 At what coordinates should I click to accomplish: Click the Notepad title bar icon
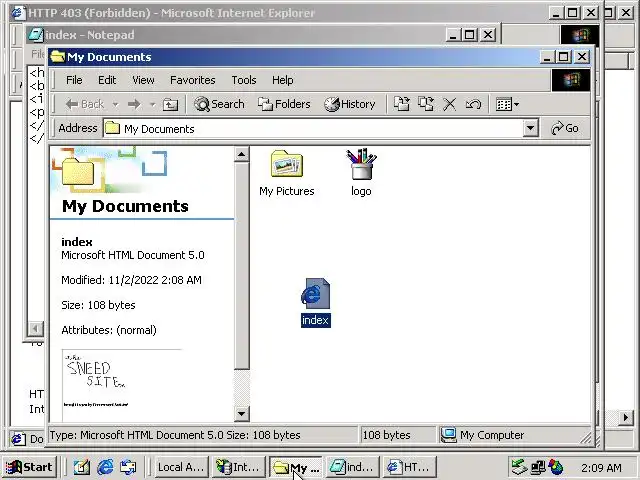tap(36, 34)
